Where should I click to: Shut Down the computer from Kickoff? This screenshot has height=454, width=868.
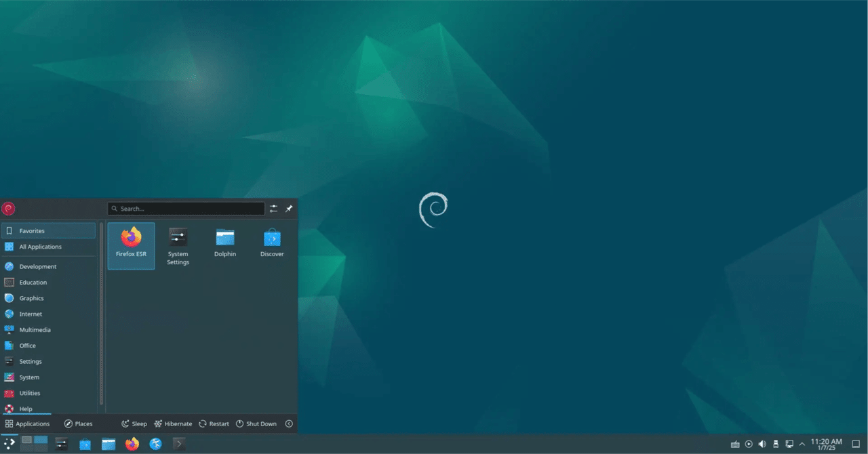point(256,424)
